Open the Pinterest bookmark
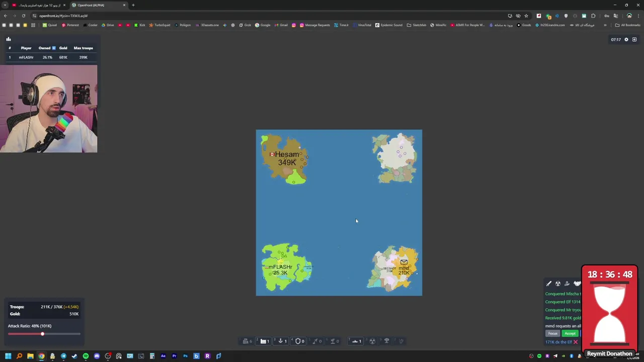 [x=70, y=25]
